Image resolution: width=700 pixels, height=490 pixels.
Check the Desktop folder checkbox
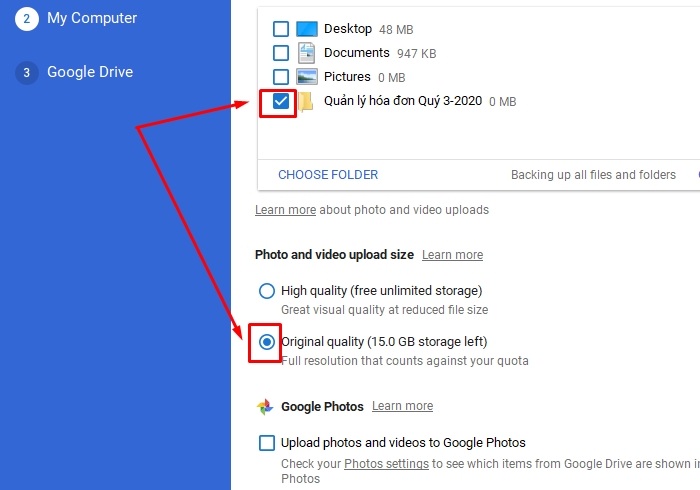click(x=281, y=29)
